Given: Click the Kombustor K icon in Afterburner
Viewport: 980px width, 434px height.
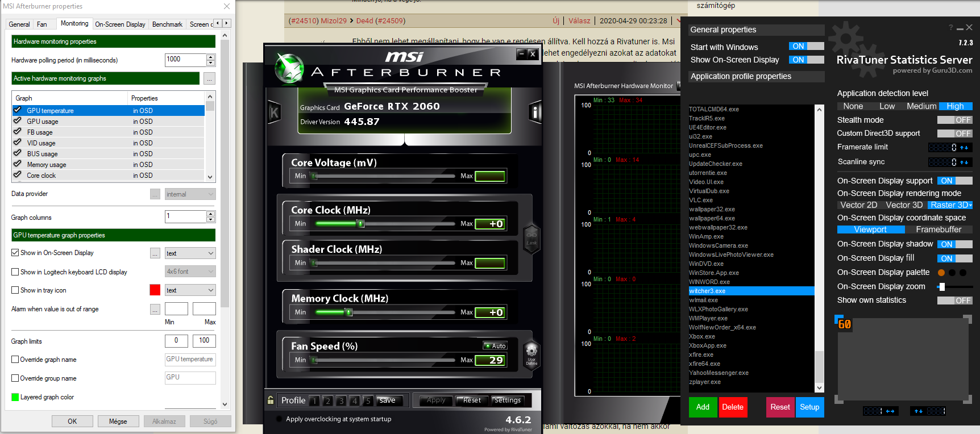Looking at the screenshot, I should click(274, 112).
